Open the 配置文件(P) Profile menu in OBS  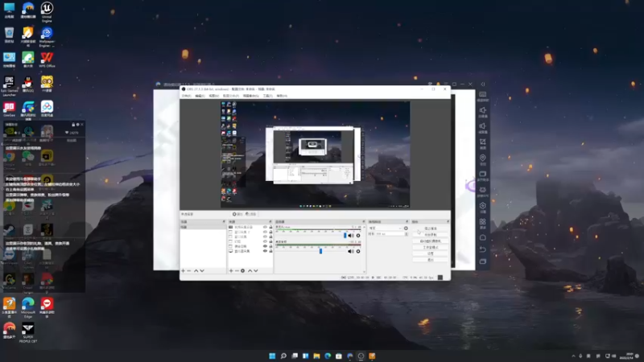pos(231,96)
